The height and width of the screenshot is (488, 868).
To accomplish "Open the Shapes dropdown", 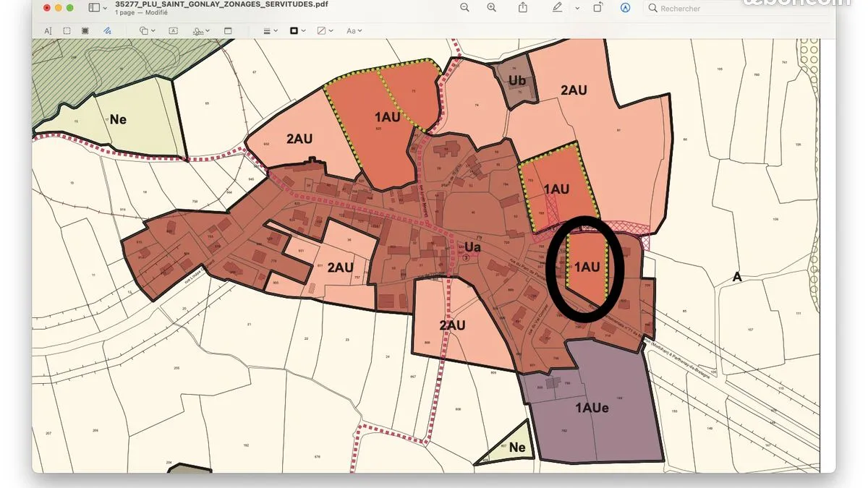I will [147, 31].
